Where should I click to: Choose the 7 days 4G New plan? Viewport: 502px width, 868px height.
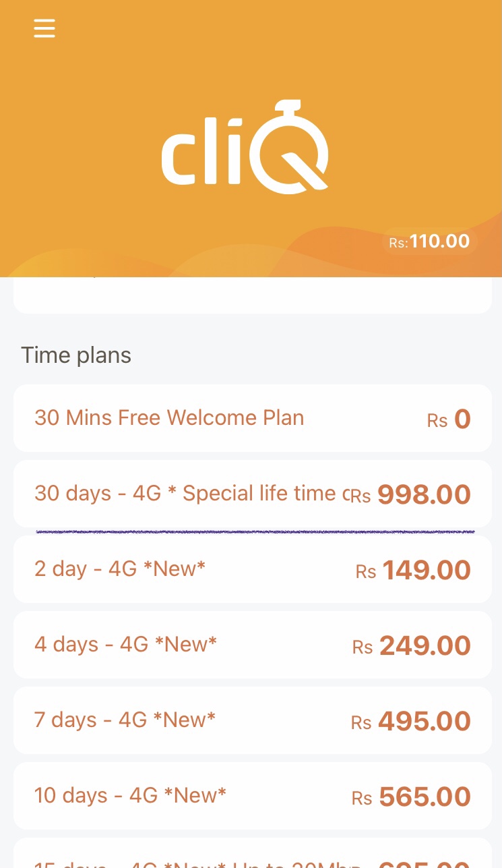point(253,720)
